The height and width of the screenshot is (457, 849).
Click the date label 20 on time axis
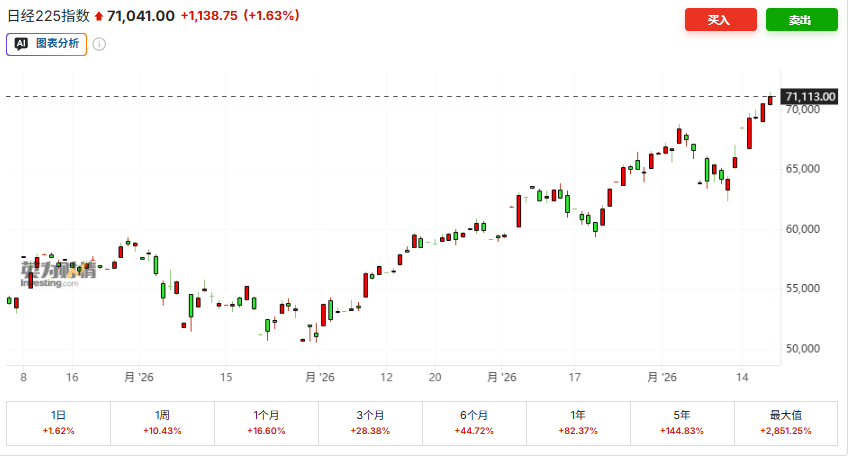435,377
